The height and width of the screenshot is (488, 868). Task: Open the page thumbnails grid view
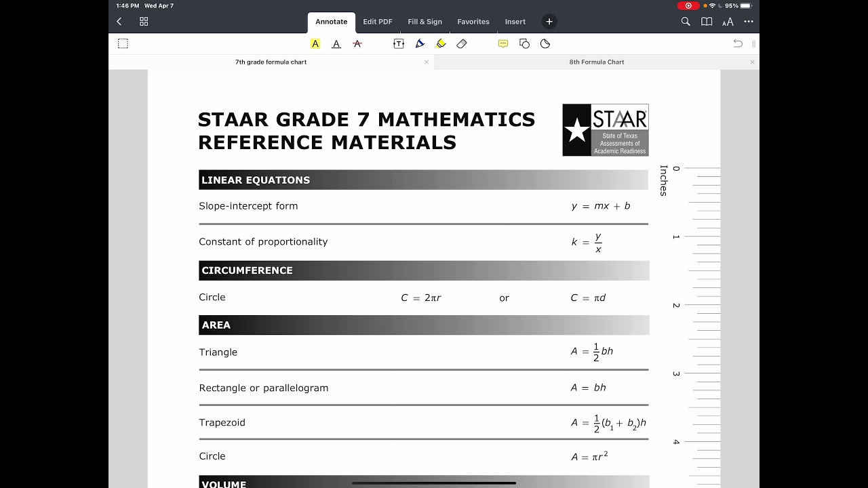144,22
